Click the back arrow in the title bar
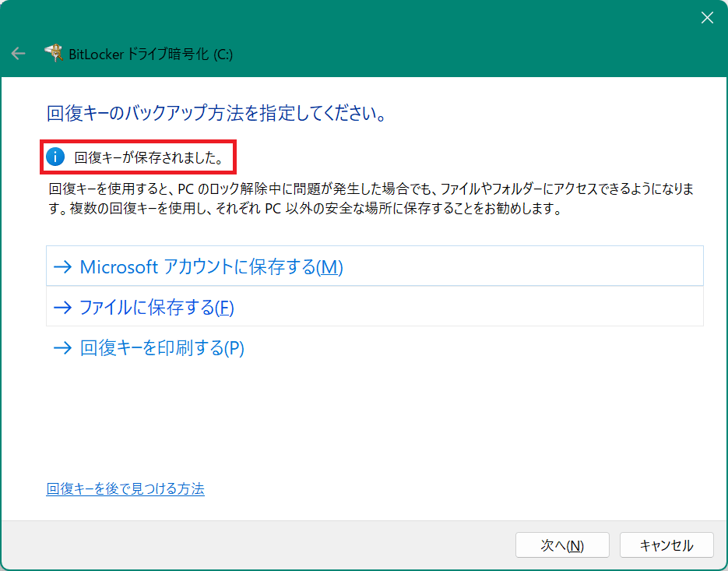This screenshot has height=571, width=728. [18, 54]
